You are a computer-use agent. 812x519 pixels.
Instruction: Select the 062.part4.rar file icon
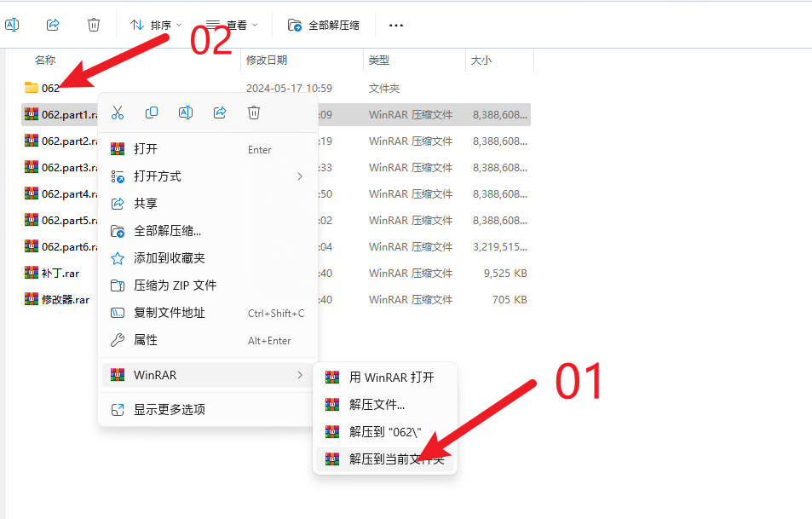click(32, 193)
